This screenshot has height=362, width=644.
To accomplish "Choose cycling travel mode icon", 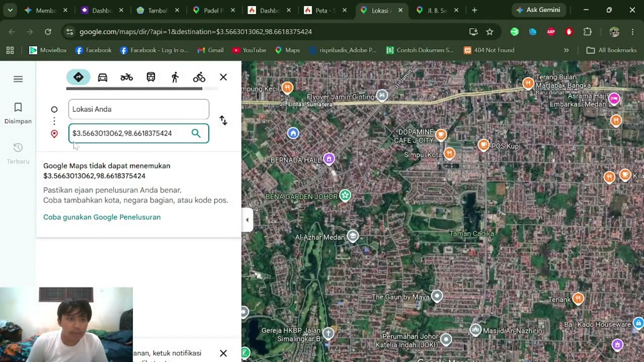I will (199, 77).
